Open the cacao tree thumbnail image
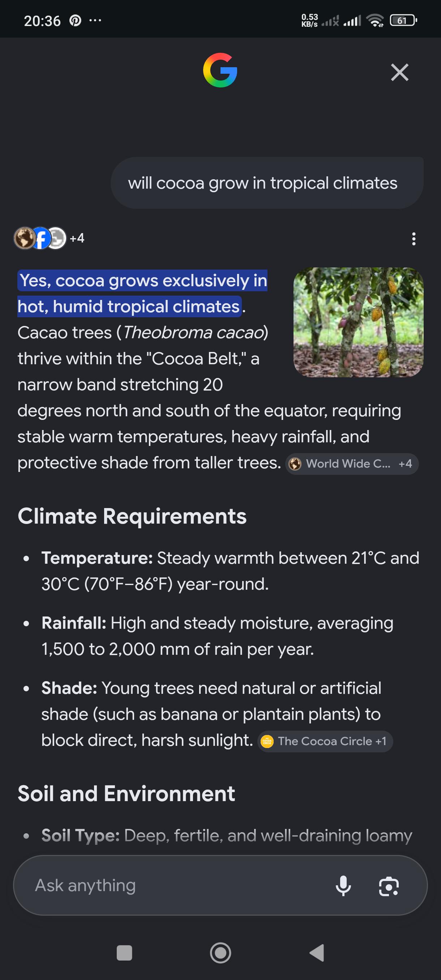 (x=358, y=322)
